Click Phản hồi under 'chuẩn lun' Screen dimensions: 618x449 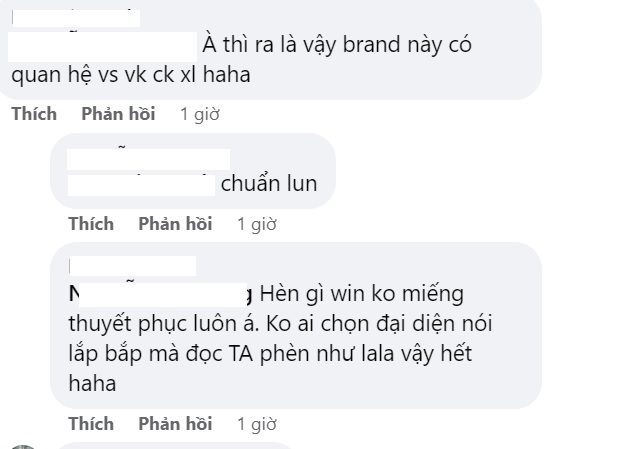pos(175,224)
